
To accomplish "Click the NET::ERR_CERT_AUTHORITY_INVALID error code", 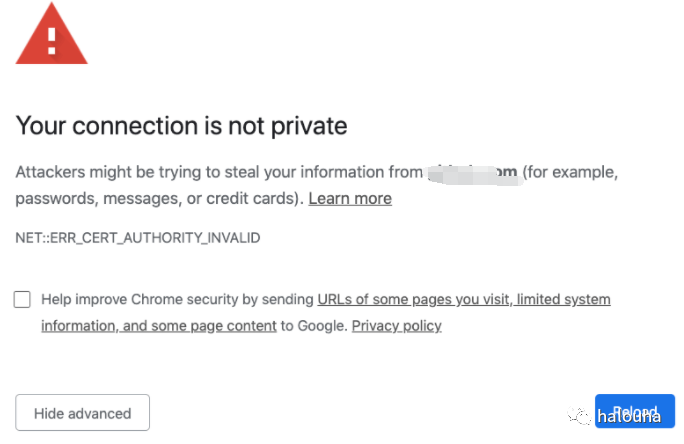I will click(x=137, y=238).
